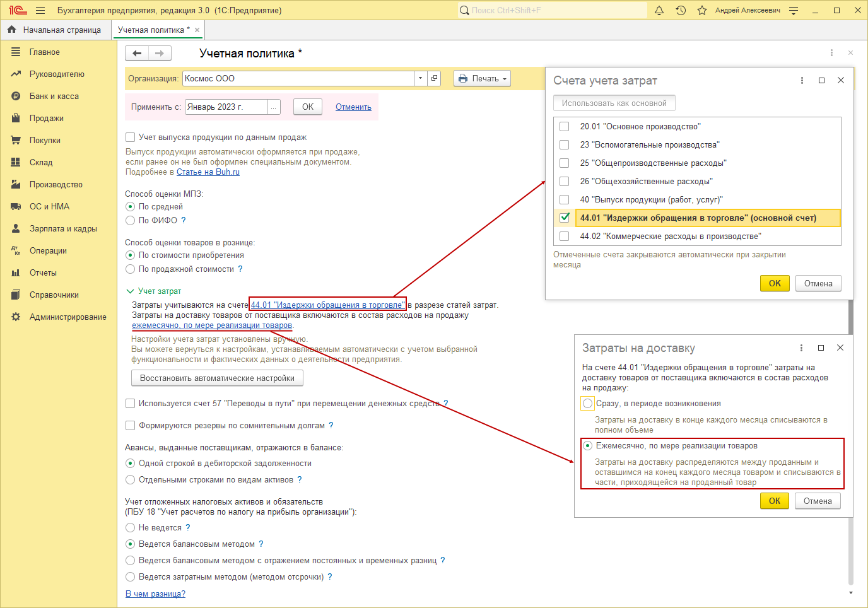Screen dimensions: 868x608
Task: Select Отдельными строками по видам активов
Action: click(x=130, y=479)
